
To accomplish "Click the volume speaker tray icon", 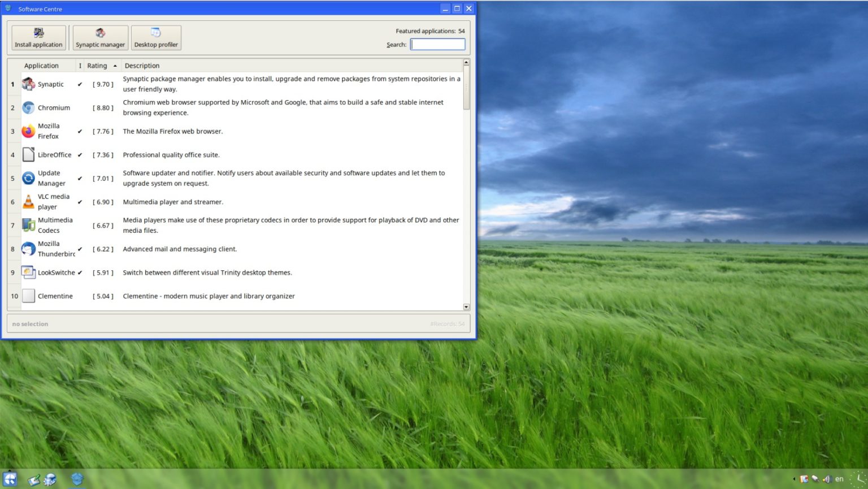I will pyautogui.click(x=826, y=479).
